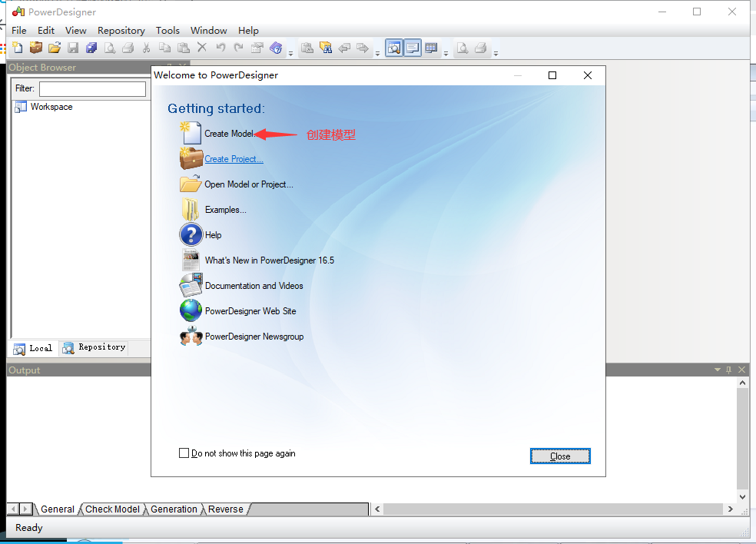Toggle the Result List view button
The image size is (756, 544).
tap(431, 48)
